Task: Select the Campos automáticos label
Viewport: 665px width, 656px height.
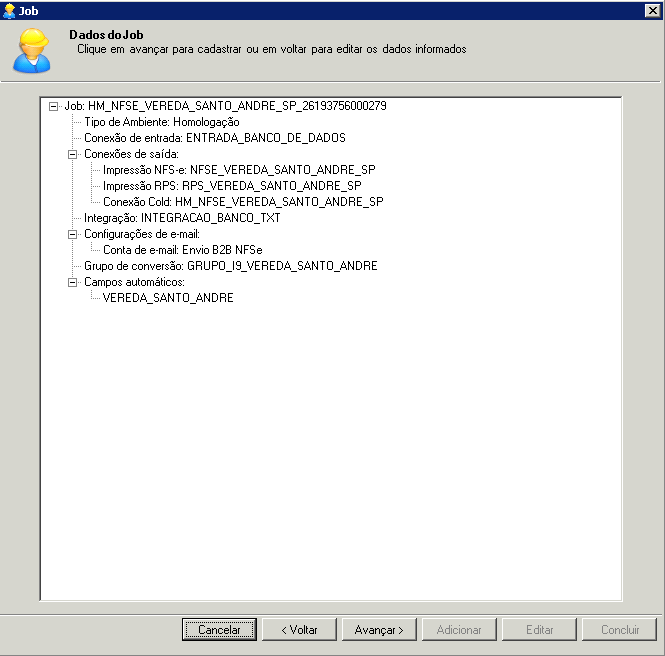Action: 134,282
